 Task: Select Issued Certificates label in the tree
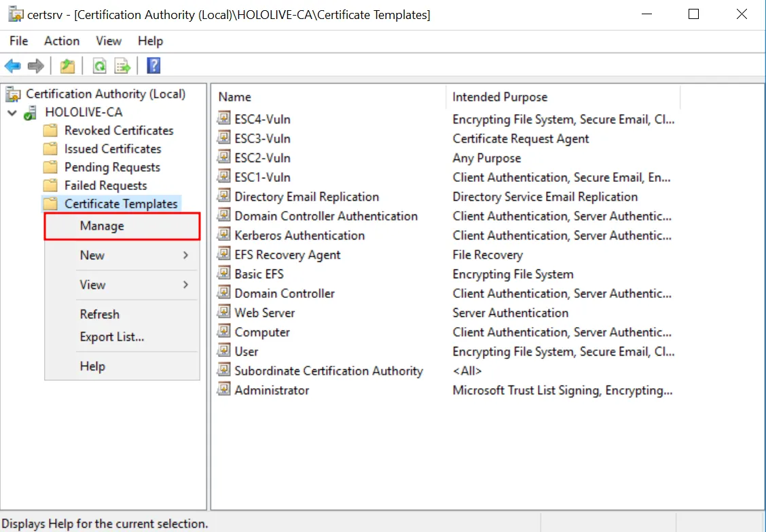click(x=113, y=149)
